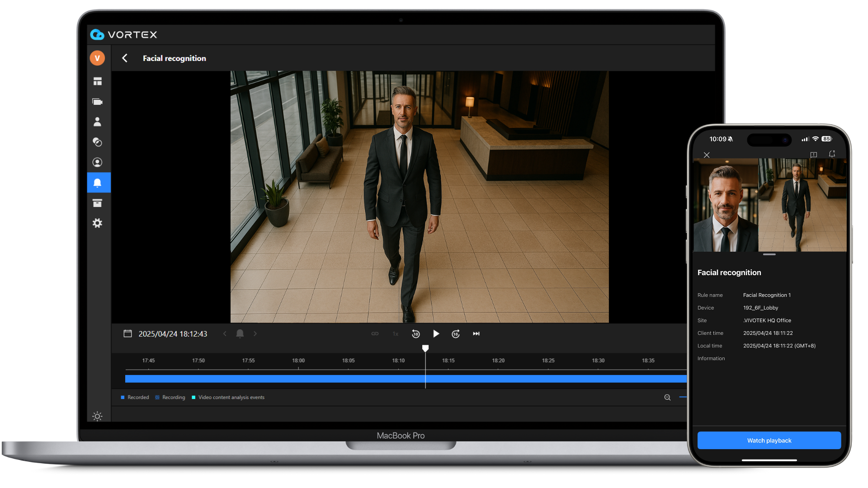The width and height of the screenshot is (868, 488).
Task: Select the highlighted alarm bell tab
Action: coord(97,183)
